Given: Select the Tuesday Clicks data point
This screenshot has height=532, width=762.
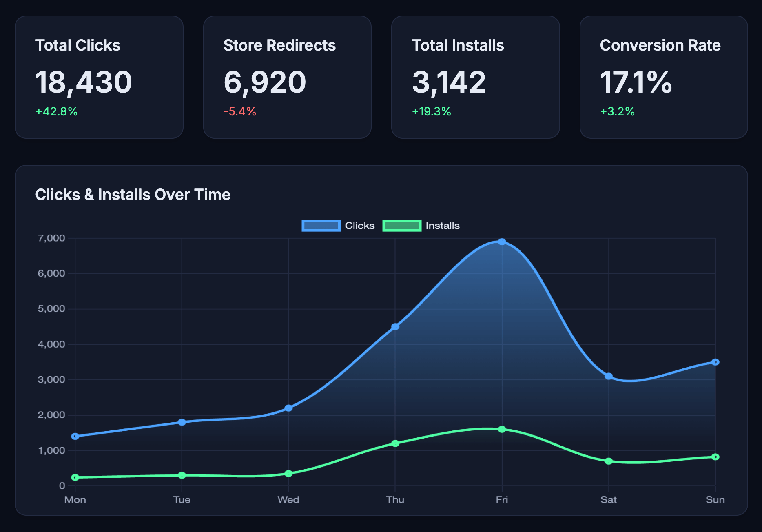Looking at the screenshot, I should point(182,422).
